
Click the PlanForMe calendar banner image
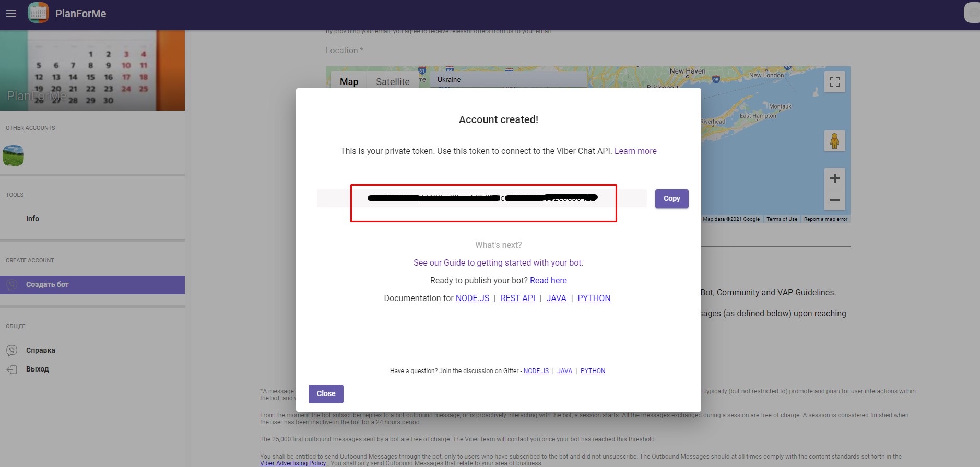92,70
